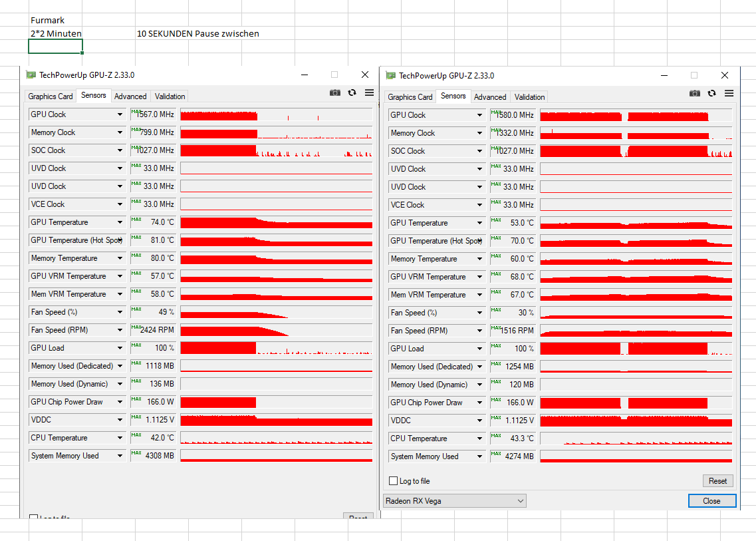Screen dimensions: 756x541
Task: Click GPU Temperature graph in right window
Action: (636, 223)
